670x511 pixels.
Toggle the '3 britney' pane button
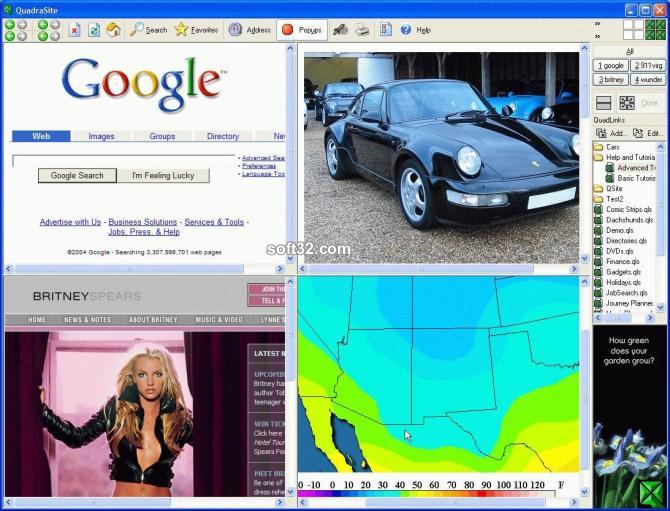611,79
